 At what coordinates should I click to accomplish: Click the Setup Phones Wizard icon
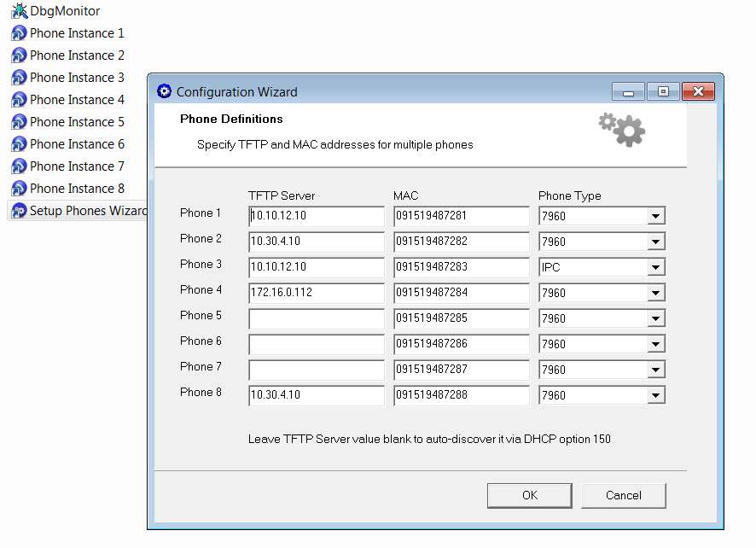(19, 211)
